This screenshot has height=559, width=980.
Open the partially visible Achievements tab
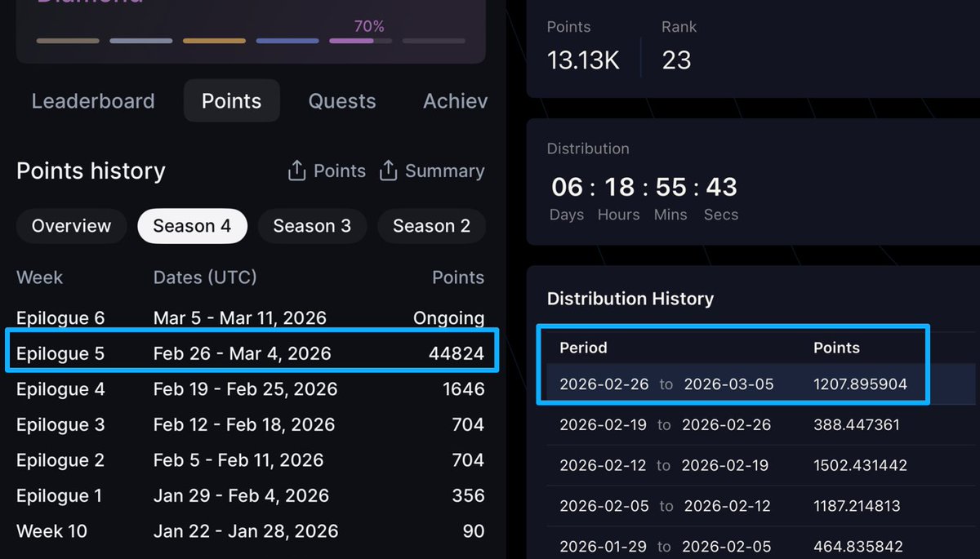pos(455,101)
